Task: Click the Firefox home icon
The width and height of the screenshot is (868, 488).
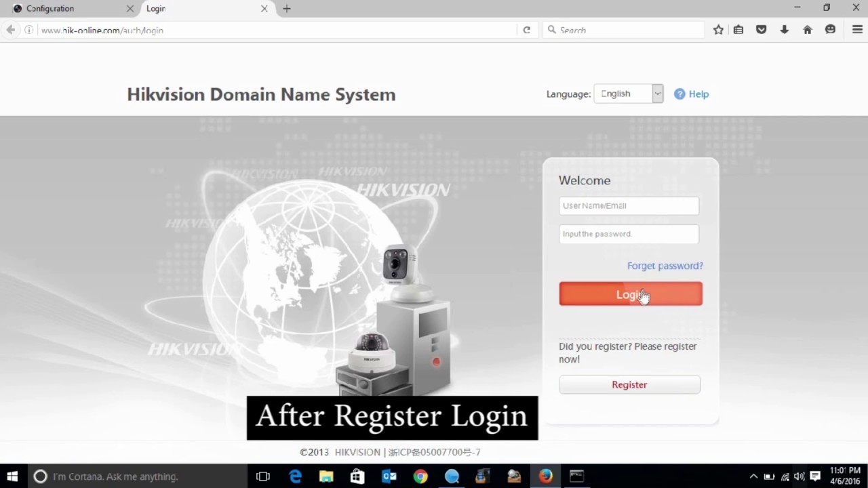Action: coord(808,30)
